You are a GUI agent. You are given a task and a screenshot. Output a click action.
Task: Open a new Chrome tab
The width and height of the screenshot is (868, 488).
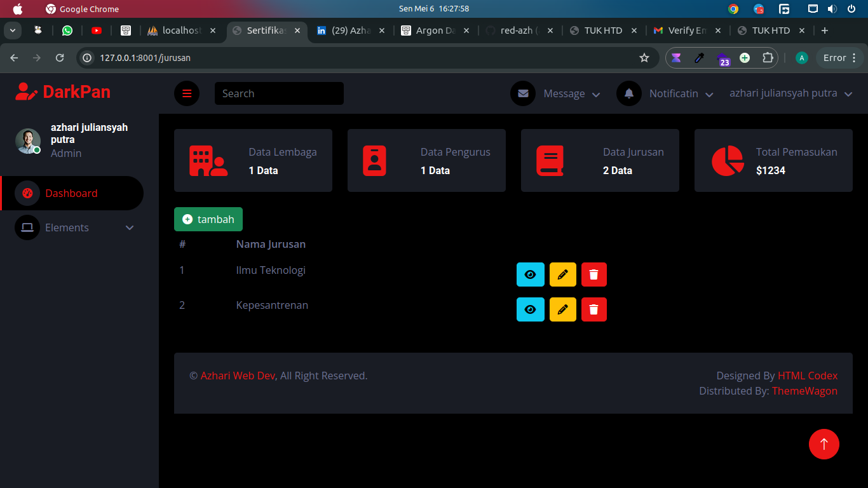(825, 30)
